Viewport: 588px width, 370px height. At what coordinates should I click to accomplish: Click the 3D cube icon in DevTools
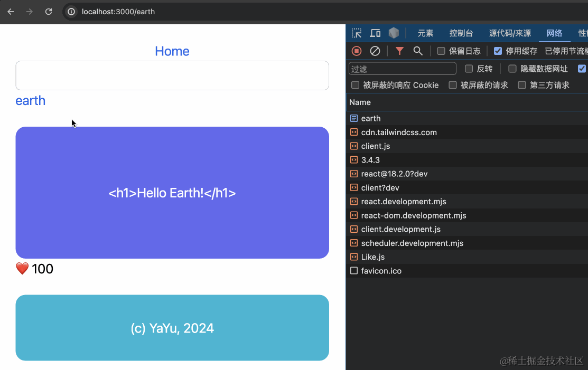point(394,33)
